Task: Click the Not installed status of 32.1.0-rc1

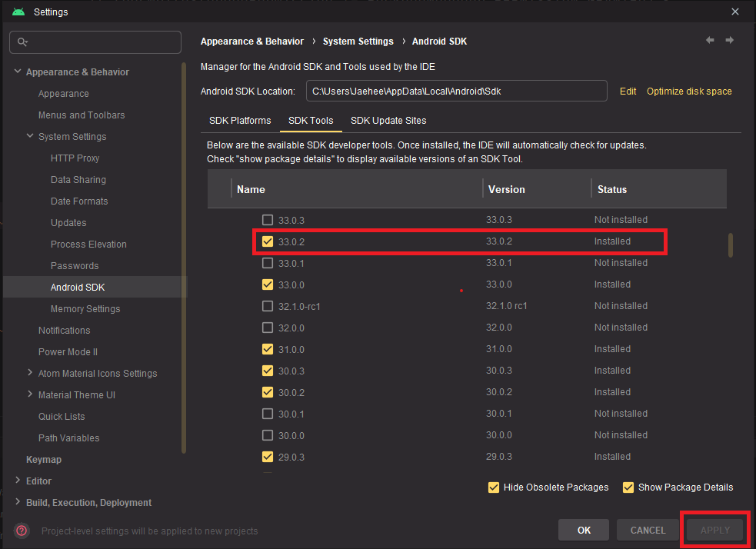Action: 621,306
